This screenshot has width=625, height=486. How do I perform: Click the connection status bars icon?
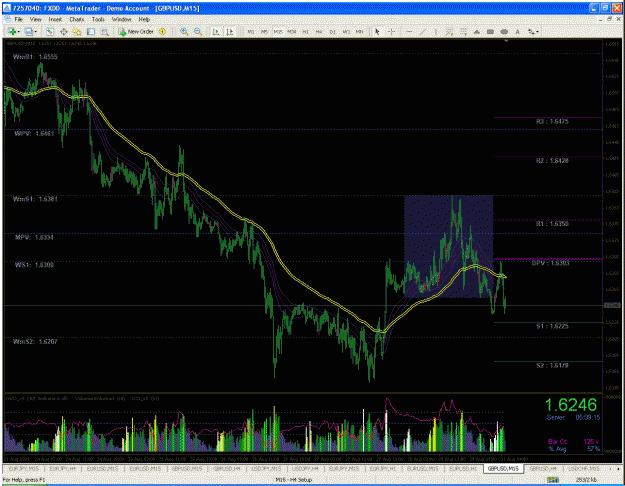[553, 480]
